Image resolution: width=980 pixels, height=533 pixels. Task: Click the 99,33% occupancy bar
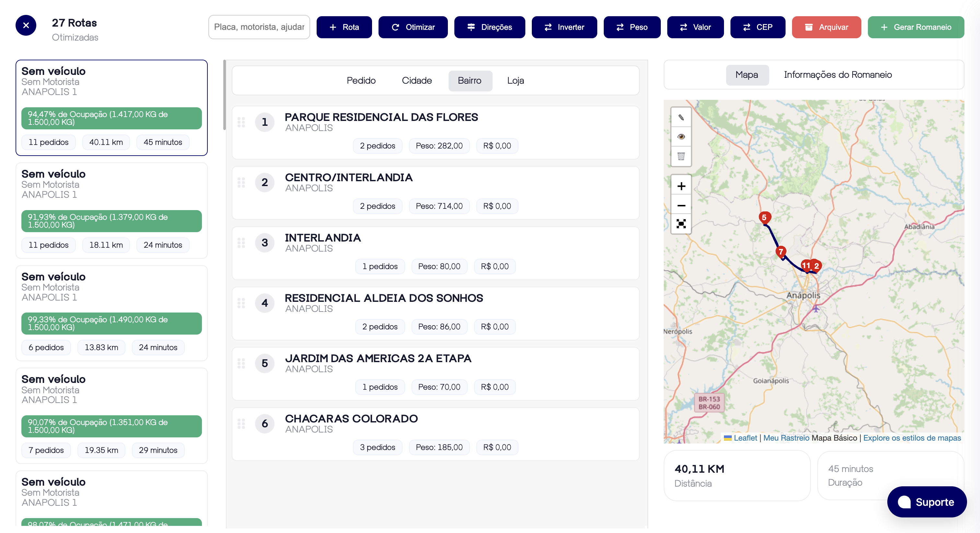(111, 323)
